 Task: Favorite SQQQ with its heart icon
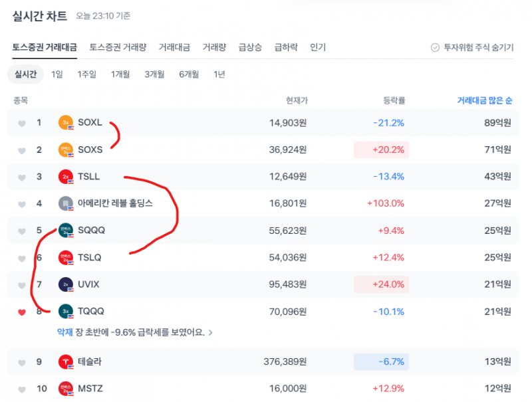pos(22,231)
